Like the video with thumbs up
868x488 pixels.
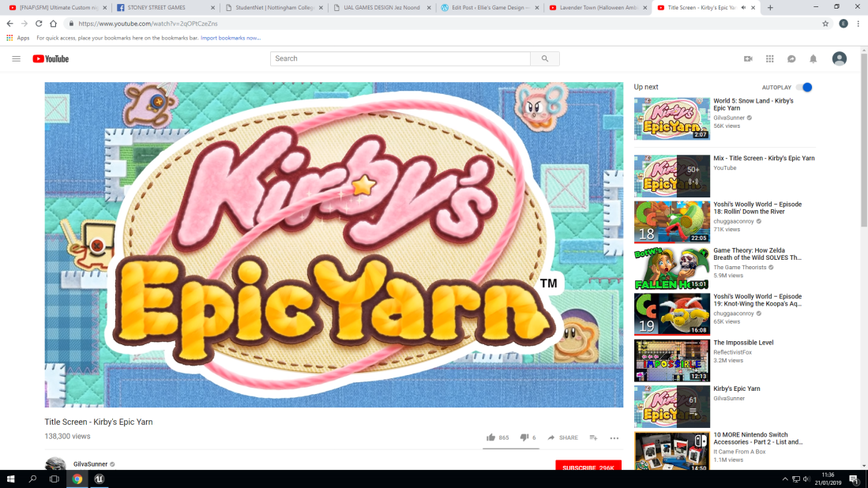[491, 437]
